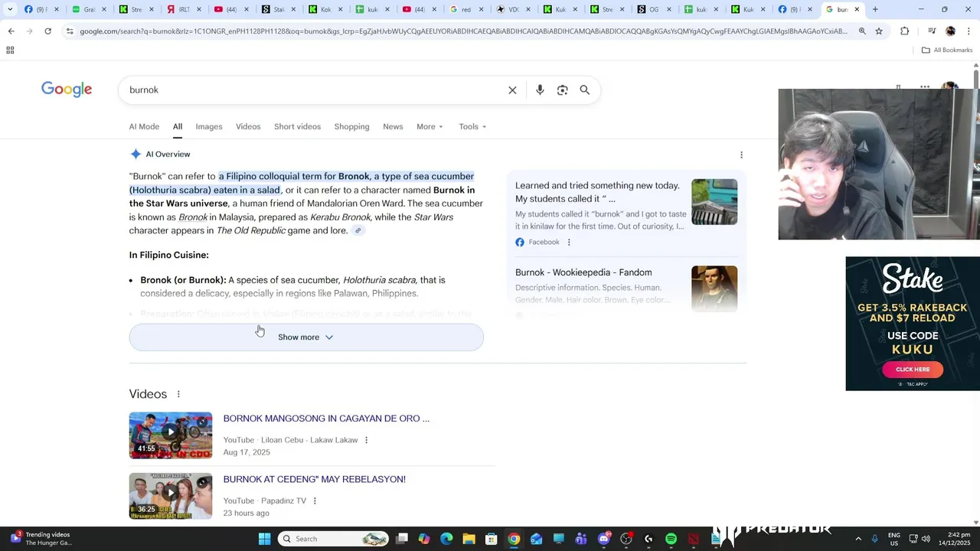Switch to the Images results tab
The image size is (980, 551).
[209, 126]
